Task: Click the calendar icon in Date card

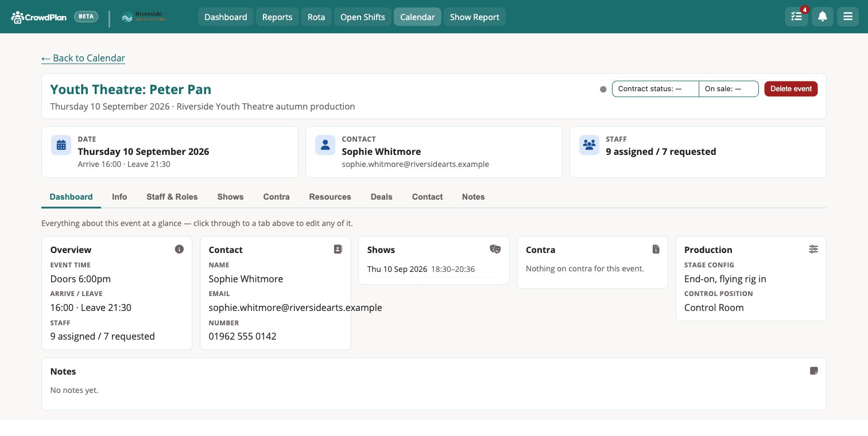Action: (61, 145)
